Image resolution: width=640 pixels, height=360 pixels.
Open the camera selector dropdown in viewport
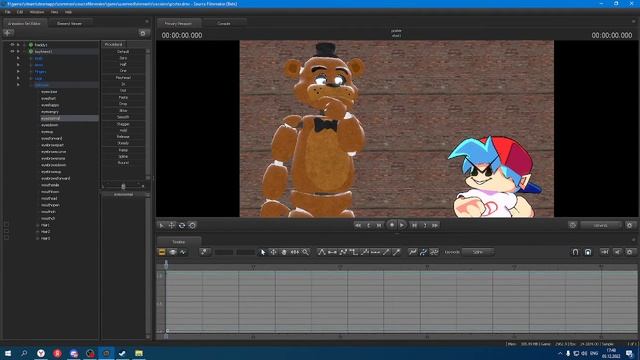(600, 225)
